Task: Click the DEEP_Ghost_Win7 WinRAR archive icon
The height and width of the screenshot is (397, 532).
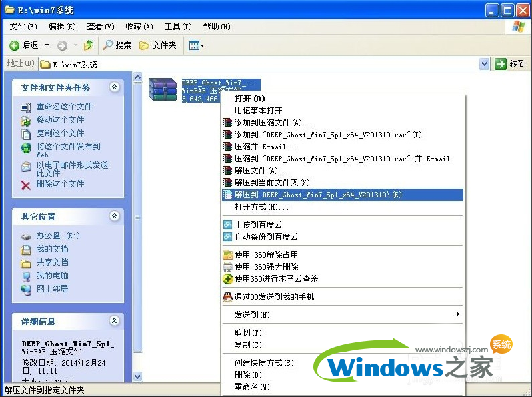Action: tap(163, 89)
